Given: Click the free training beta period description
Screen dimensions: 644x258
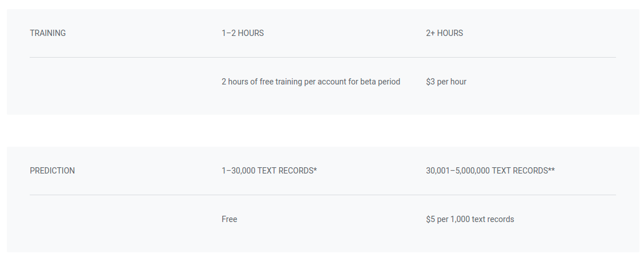Looking at the screenshot, I should (x=311, y=82).
